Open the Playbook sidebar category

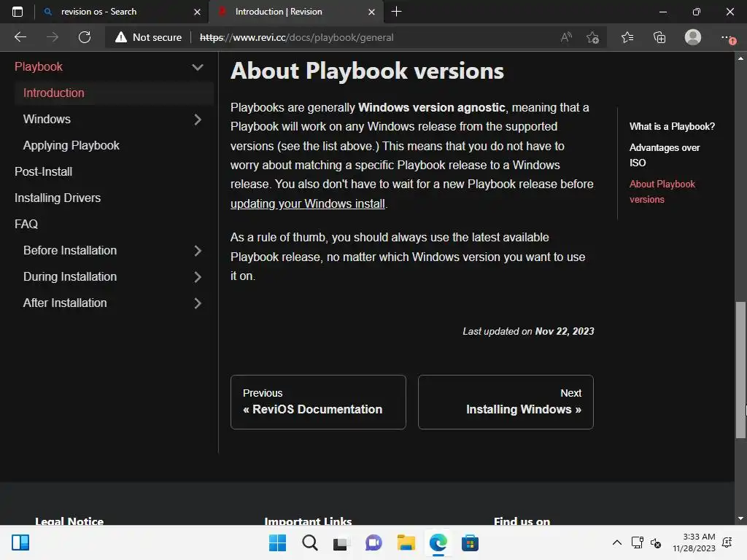coord(39,66)
